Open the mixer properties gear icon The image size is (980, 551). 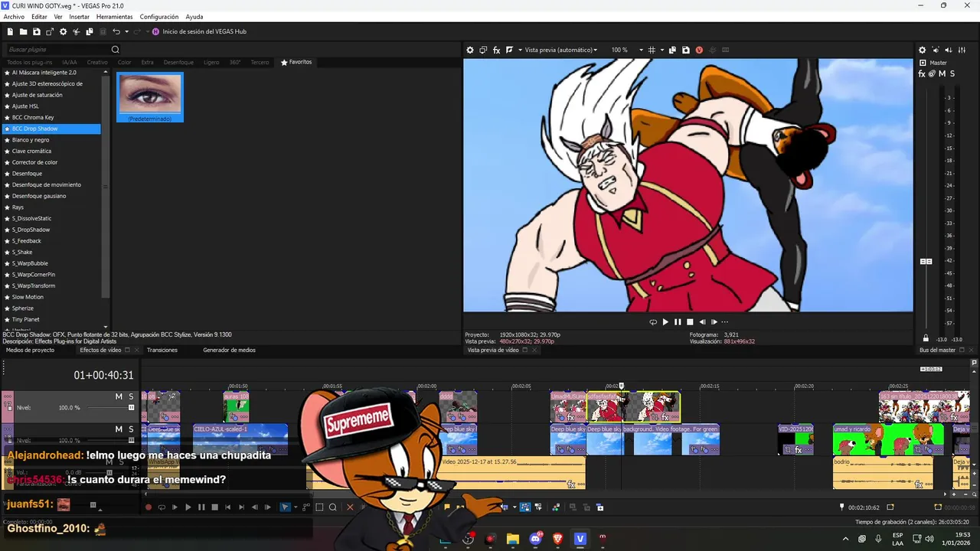click(922, 50)
